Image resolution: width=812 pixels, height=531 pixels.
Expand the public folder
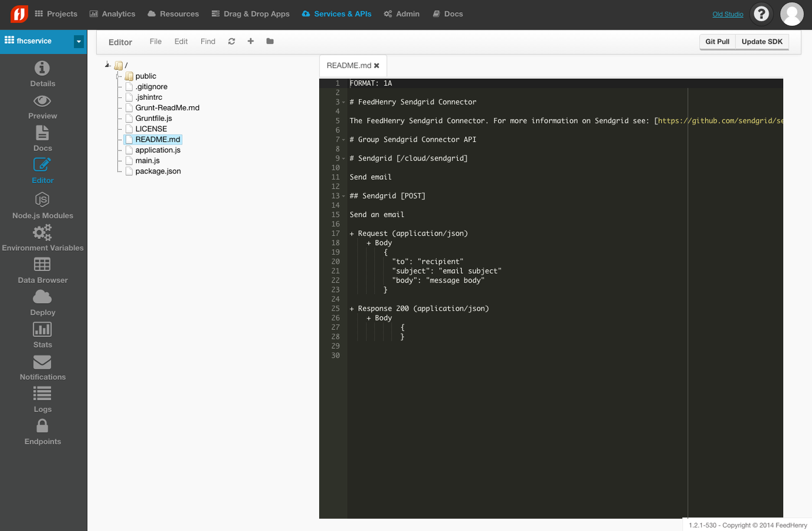click(118, 76)
